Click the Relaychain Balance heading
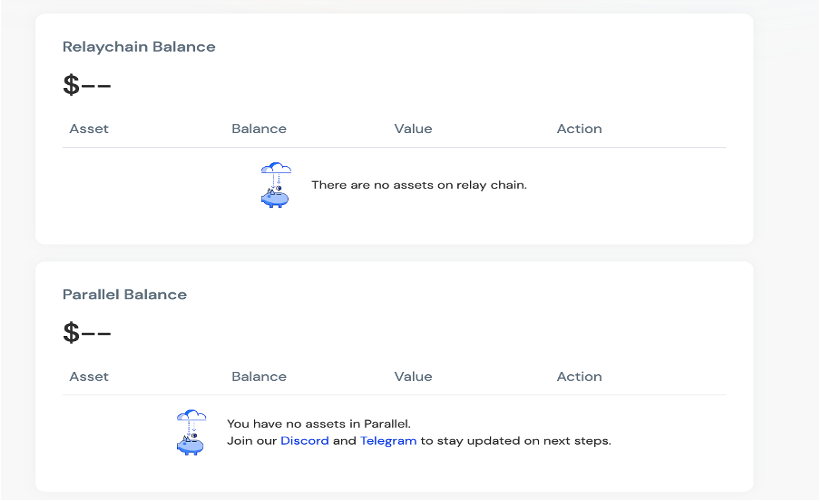 pos(139,47)
